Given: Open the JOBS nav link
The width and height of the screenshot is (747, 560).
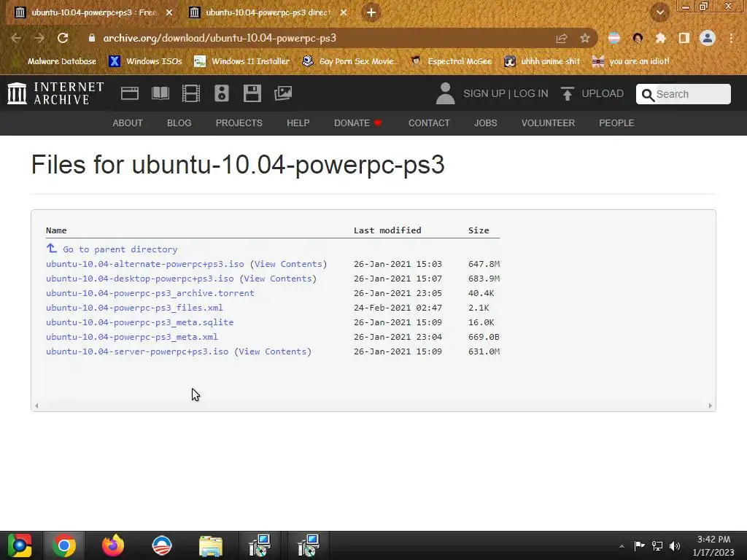Looking at the screenshot, I should pyautogui.click(x=485, y=122).
